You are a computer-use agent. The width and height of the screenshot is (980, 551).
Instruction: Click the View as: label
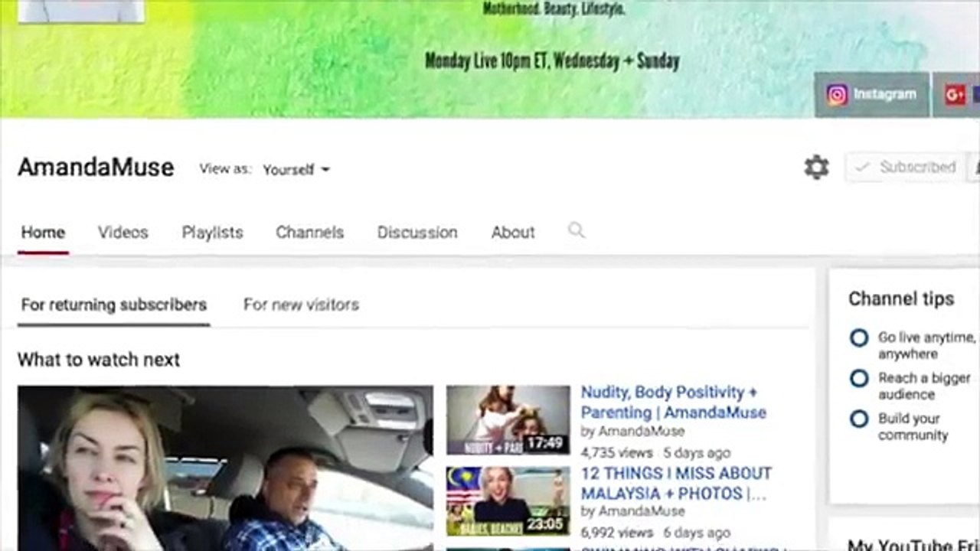pyautogui.click(x=225, y=169)
